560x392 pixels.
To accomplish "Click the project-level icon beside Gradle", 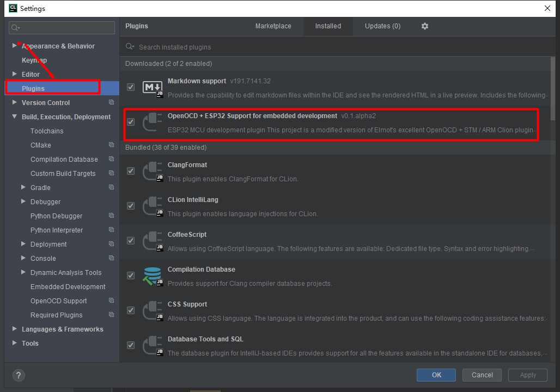I will pyautogui.click(x=112, y=187).
